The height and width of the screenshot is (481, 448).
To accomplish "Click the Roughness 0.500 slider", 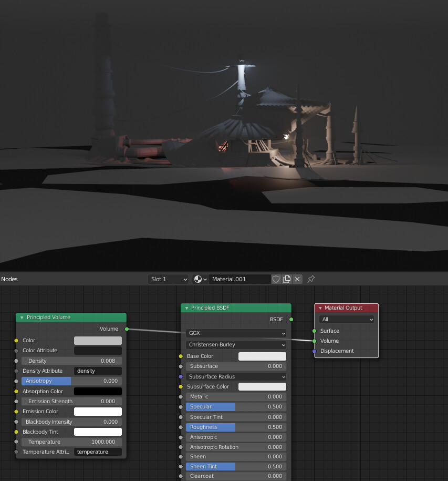I will 236,427.
